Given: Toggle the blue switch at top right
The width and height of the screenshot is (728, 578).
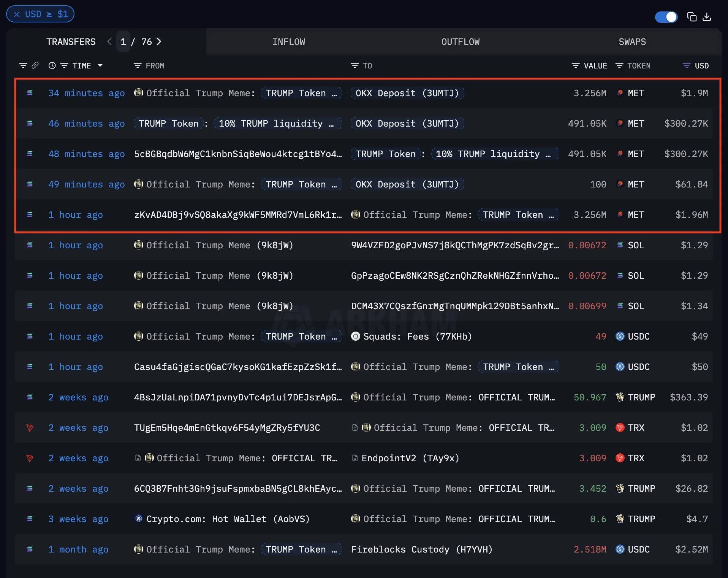Looking at the screenshot, I should [x=666, y=17].
